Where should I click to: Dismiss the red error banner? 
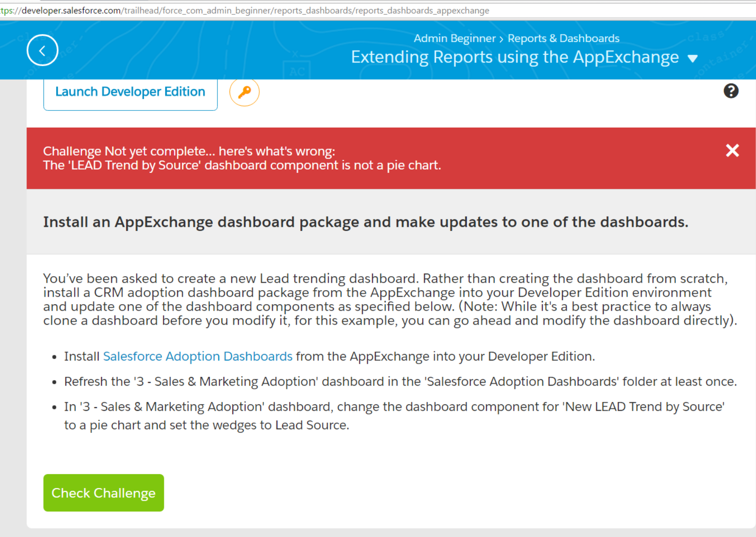tap(732, 150)
